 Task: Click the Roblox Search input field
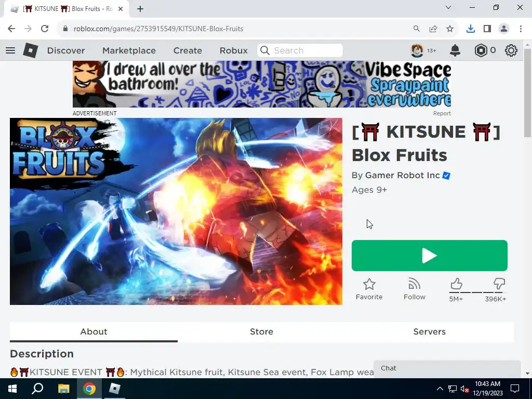click(x=300, y=50)
